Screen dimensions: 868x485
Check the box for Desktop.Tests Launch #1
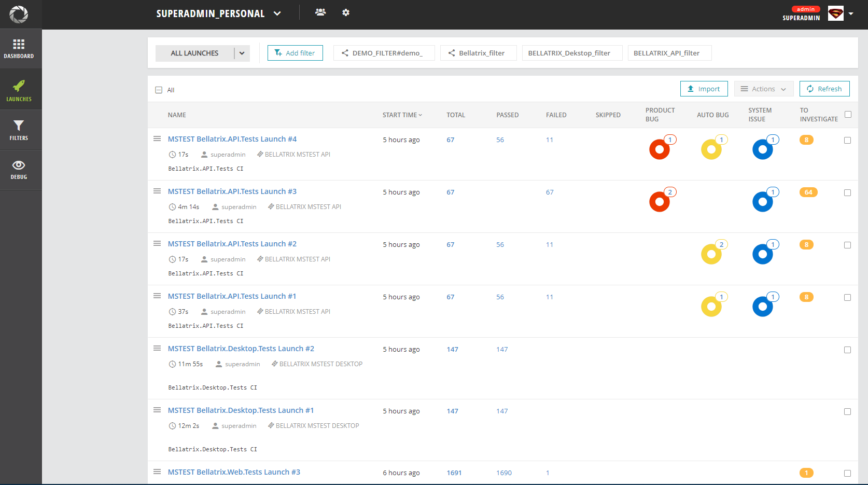pyautogui.click(x=847, y=411)
